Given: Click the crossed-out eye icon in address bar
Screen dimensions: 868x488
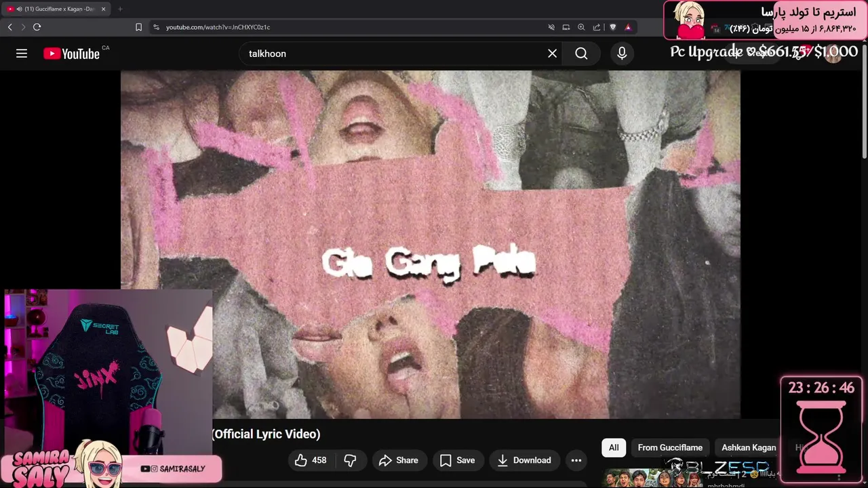Looking at the screenshot, I should coord(551,27).
